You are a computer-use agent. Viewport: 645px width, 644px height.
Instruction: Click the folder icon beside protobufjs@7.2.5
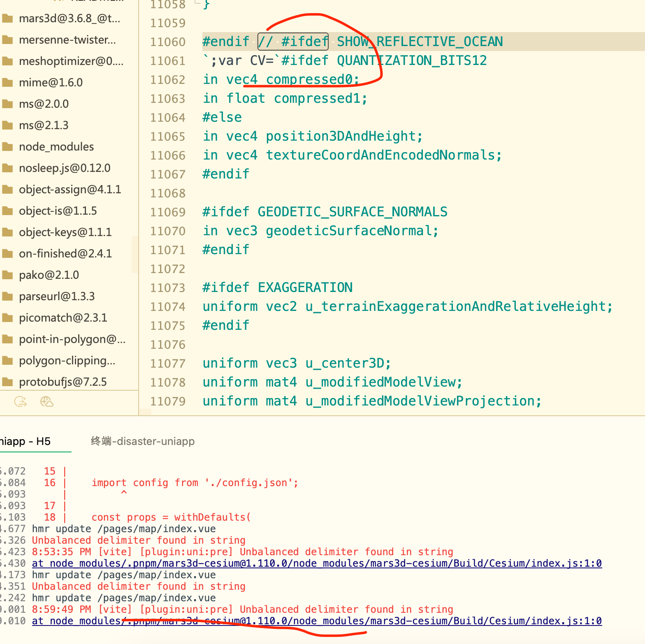pos(7,382)
